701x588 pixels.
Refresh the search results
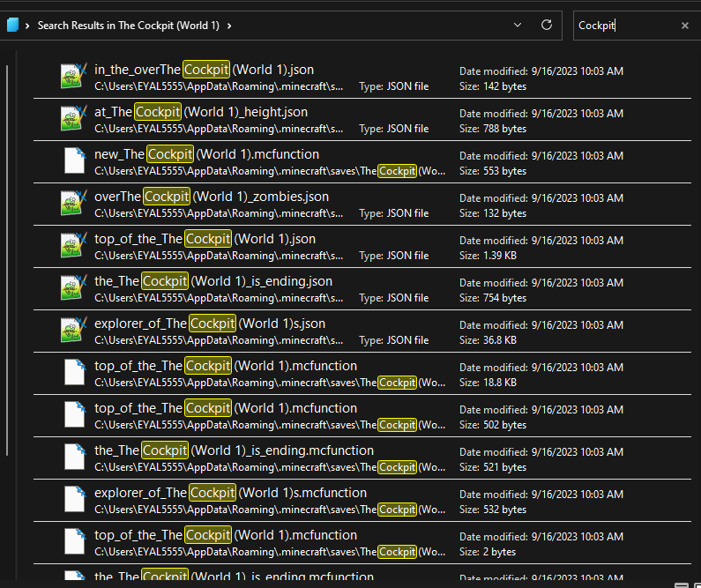tap(547, 25)
